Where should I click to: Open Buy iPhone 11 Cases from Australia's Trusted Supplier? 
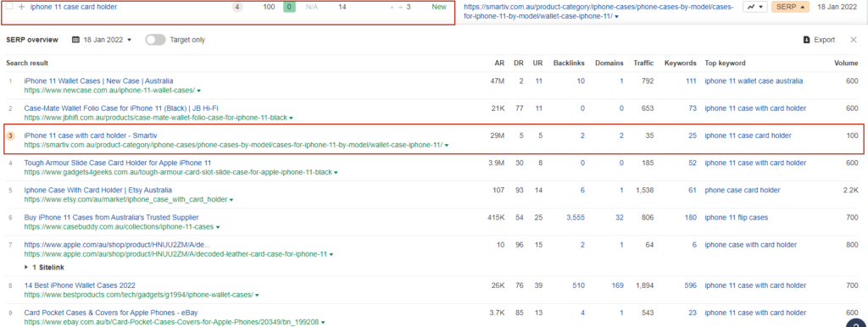point(111,218)
